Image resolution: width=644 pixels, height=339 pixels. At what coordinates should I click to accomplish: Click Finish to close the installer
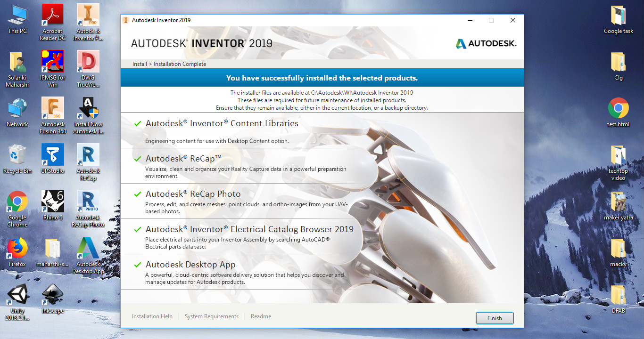495,318
